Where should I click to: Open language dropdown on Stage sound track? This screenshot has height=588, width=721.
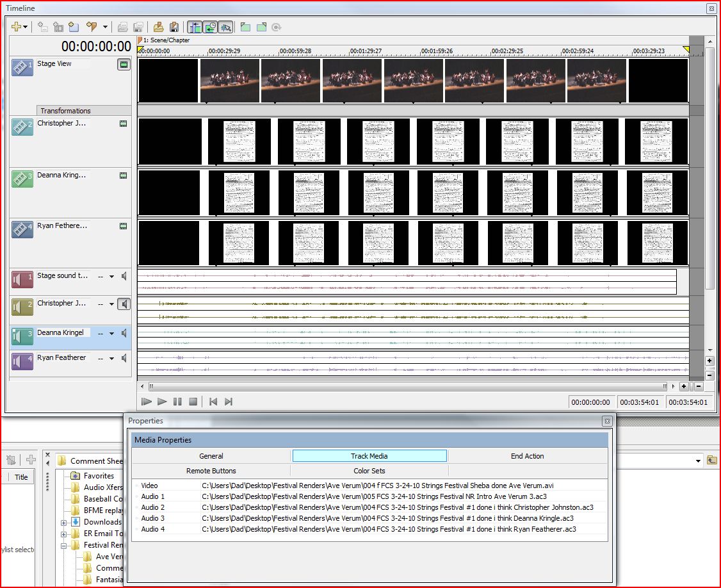click(x=111, y=277)
